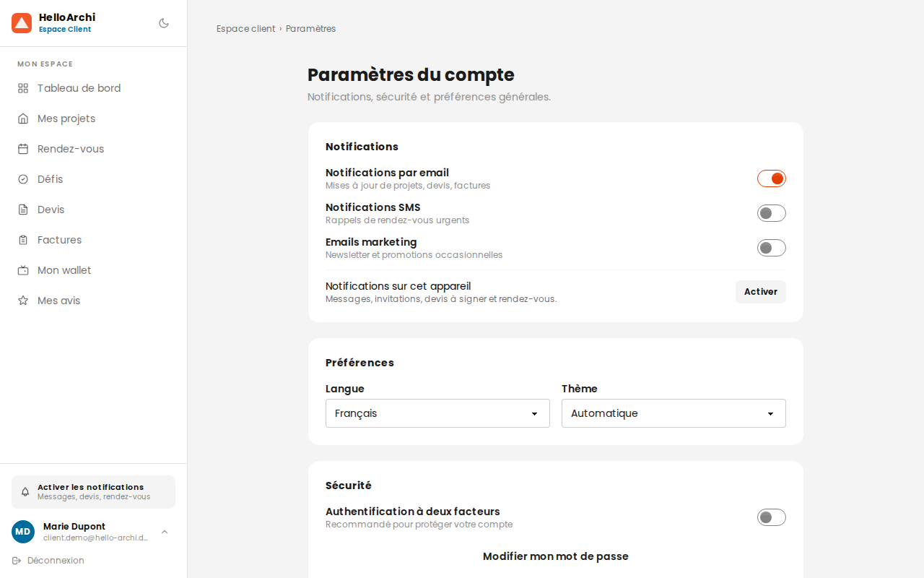924x578 pixels.
Task: Enable Notifications SMS toggle
Action: point(772,213)
